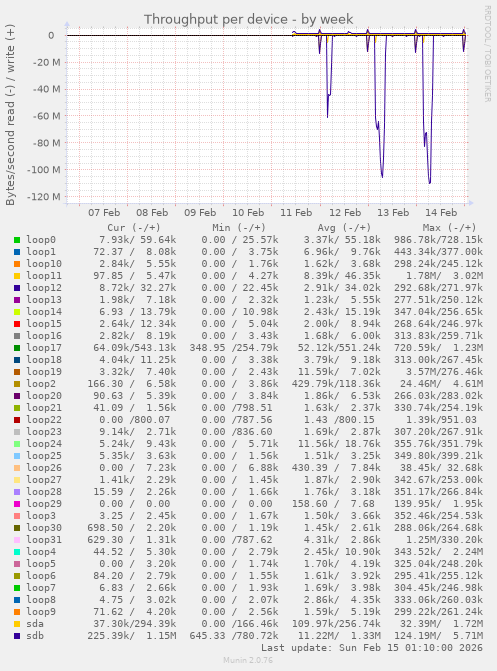Click the 'loop8' device name

tap(41, 600)
